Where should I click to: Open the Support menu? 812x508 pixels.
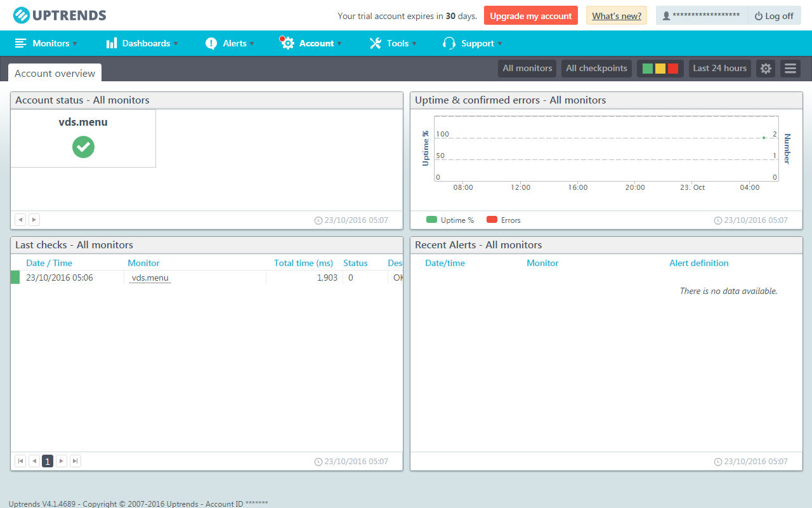473,43
